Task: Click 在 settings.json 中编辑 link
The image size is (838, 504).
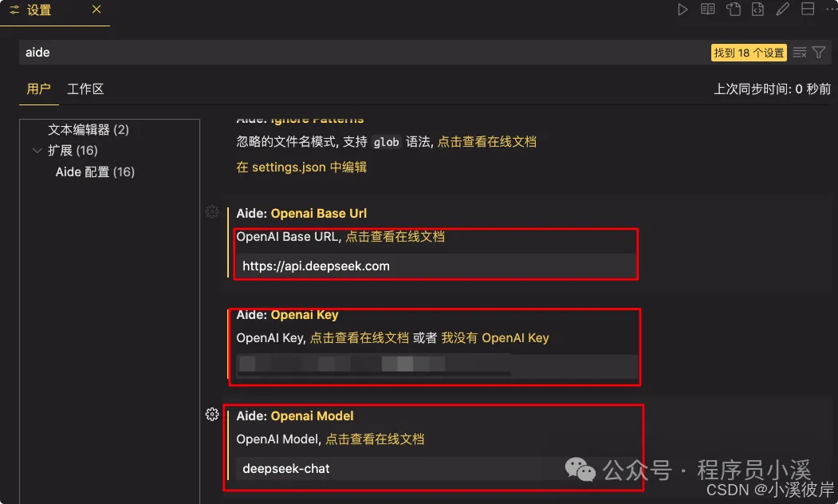Action: pos(301,167)
